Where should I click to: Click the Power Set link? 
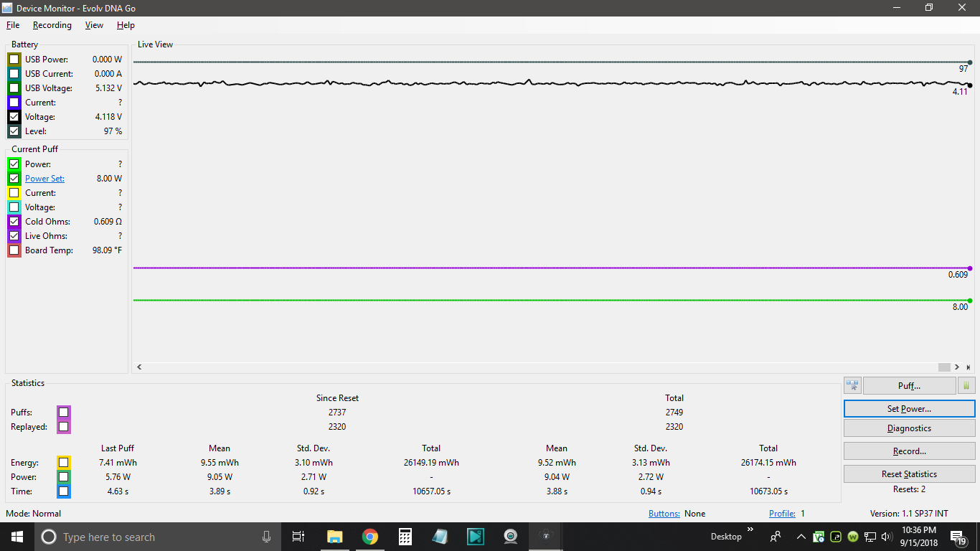coord(44,179)
